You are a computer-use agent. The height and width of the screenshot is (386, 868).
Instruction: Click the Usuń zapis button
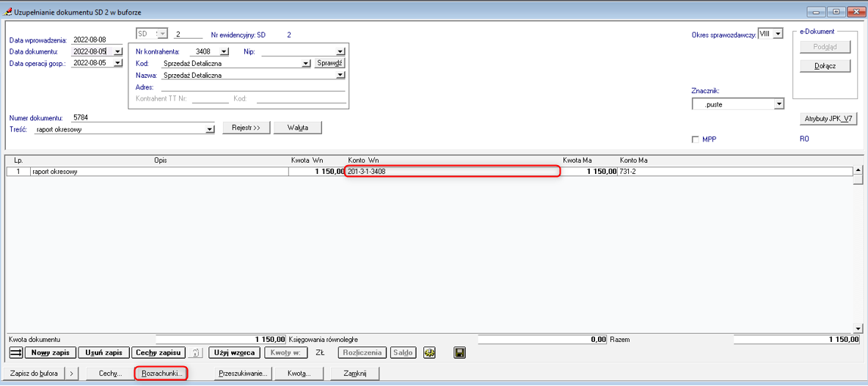coord(104,352)
